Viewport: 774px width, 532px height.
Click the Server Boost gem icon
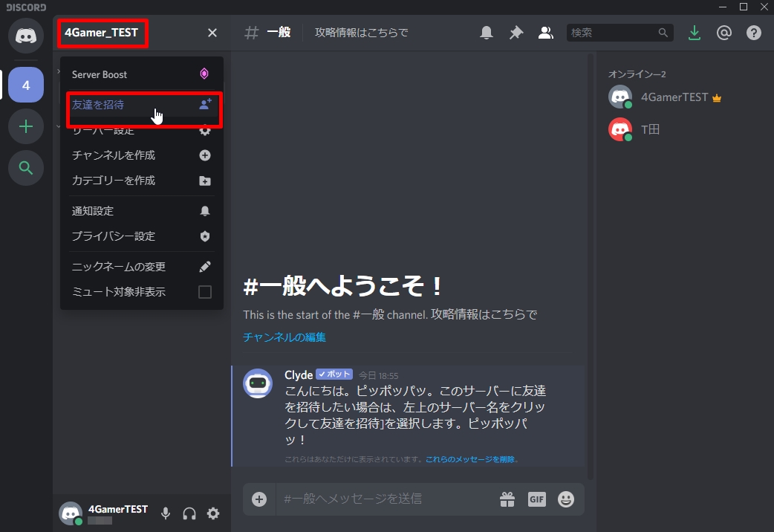click(204, 74)
